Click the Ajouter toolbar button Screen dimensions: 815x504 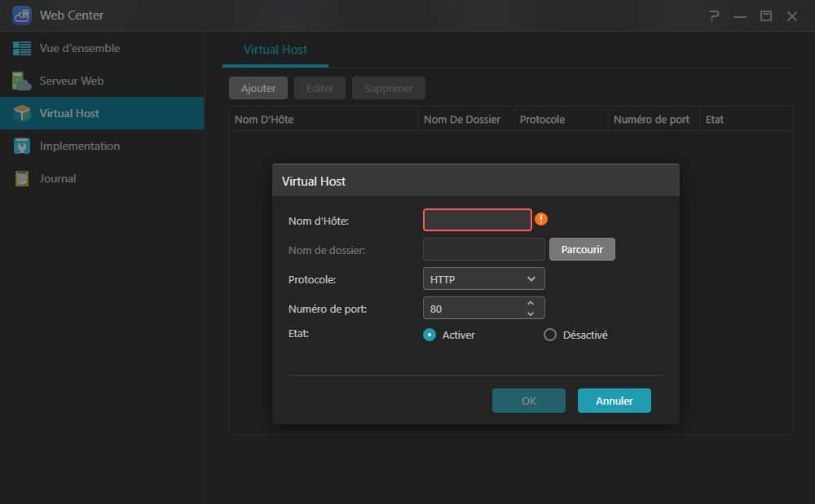click(258, 88)
